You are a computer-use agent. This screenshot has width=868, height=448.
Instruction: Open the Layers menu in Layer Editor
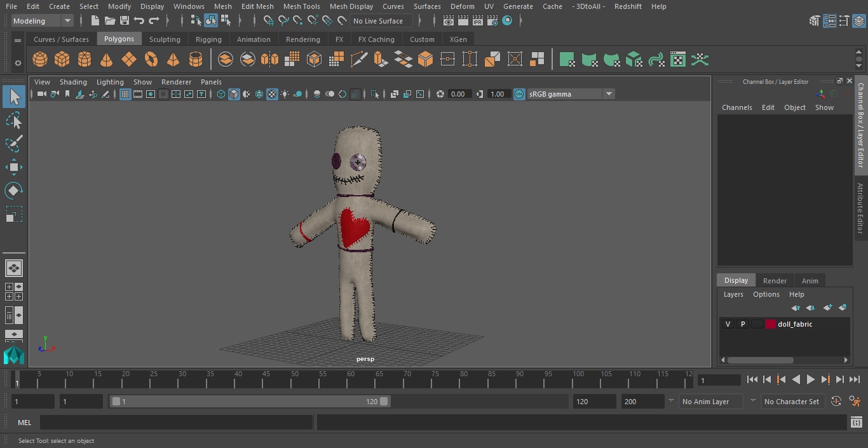click(x=733, y=295)
